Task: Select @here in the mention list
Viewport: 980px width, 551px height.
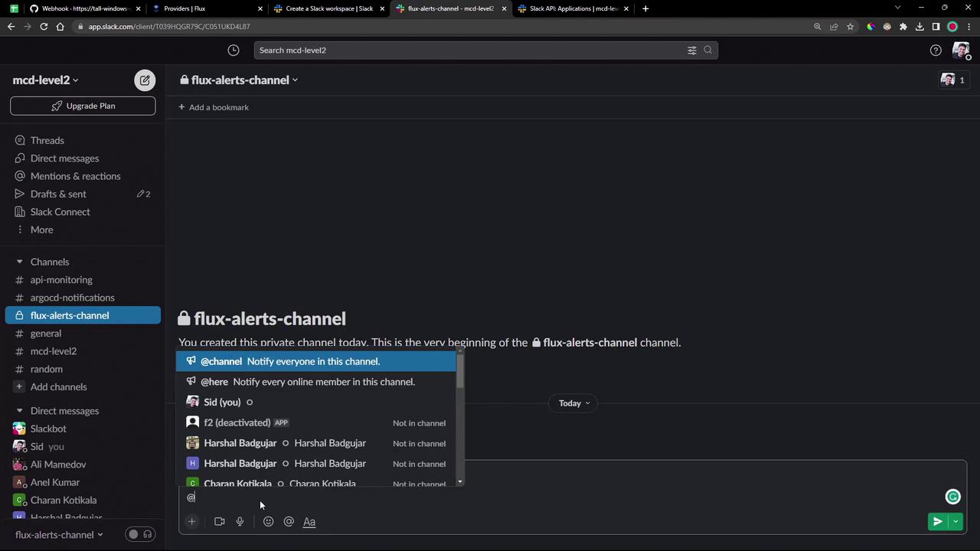Action: (x=316, y=382)
